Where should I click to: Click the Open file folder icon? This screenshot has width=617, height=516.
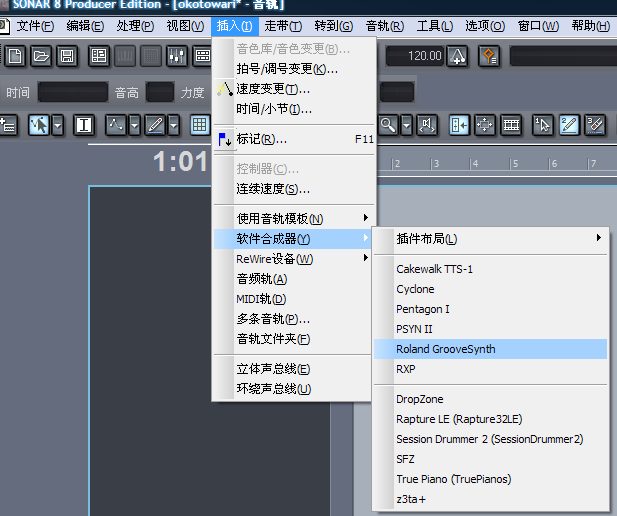[41, 56]
